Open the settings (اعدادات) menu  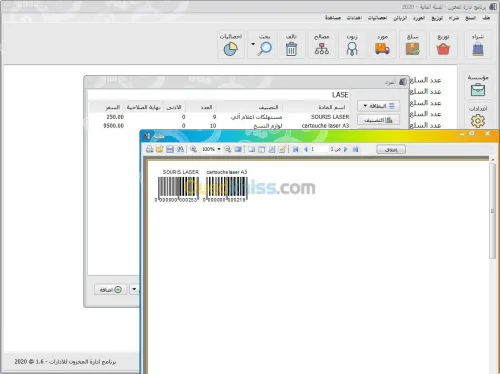tap(354, 18)
